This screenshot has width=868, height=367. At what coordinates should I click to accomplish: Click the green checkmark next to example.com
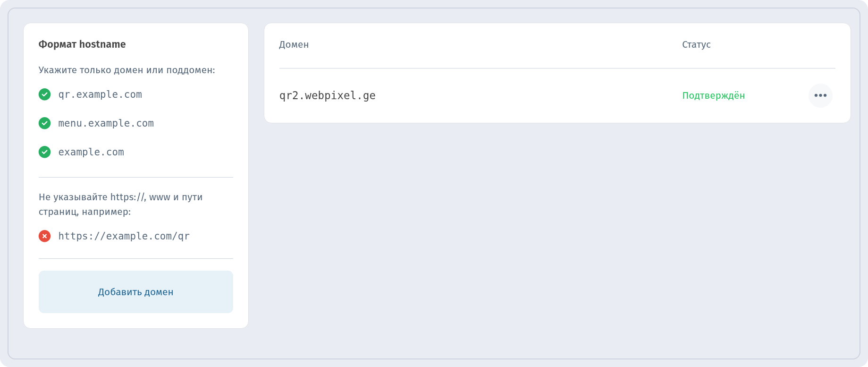coord(44,152)
